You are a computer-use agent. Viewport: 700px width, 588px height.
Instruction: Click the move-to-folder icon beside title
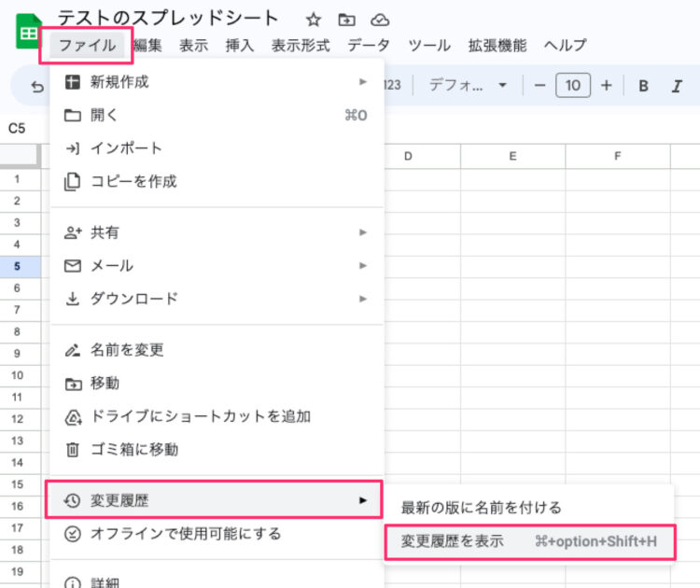[346, 20]
